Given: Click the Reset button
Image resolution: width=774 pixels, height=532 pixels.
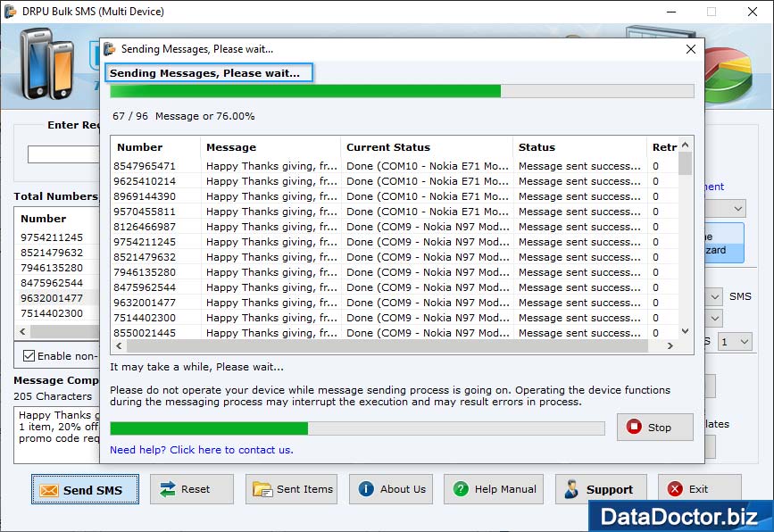Looking at the screenshot, I should (x=192, y=489).
